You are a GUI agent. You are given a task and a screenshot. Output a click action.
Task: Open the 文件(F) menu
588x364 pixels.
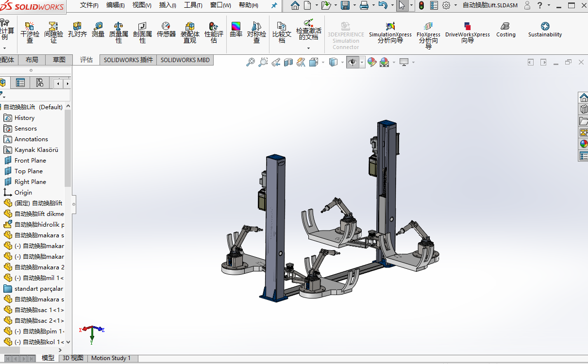click(x=89, y=5)
